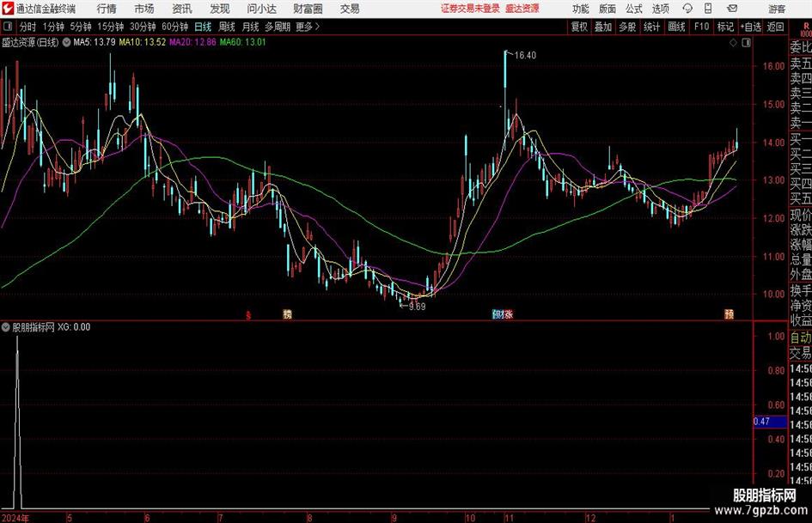Open the 版面 menu
The image size is (812, 523).
tap(607, 9)
